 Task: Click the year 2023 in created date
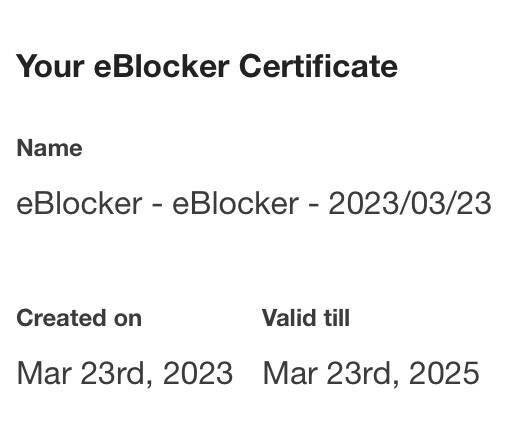[x=198, y=373]
